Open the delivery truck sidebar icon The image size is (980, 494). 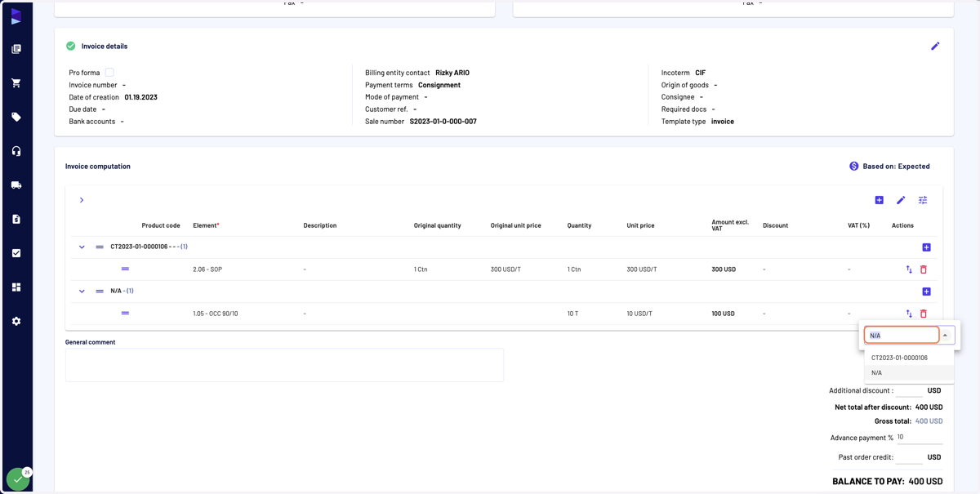[16, 185]
